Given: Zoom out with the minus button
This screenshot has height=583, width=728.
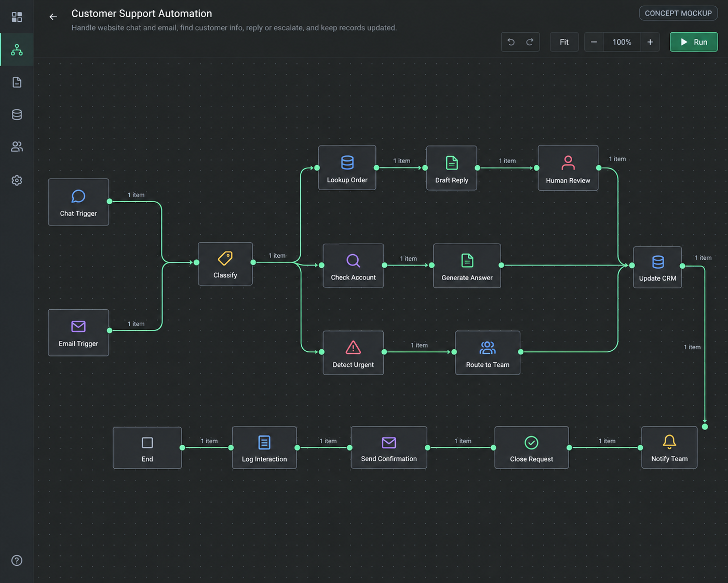Looking at the screenshot, I should point(594,42).
